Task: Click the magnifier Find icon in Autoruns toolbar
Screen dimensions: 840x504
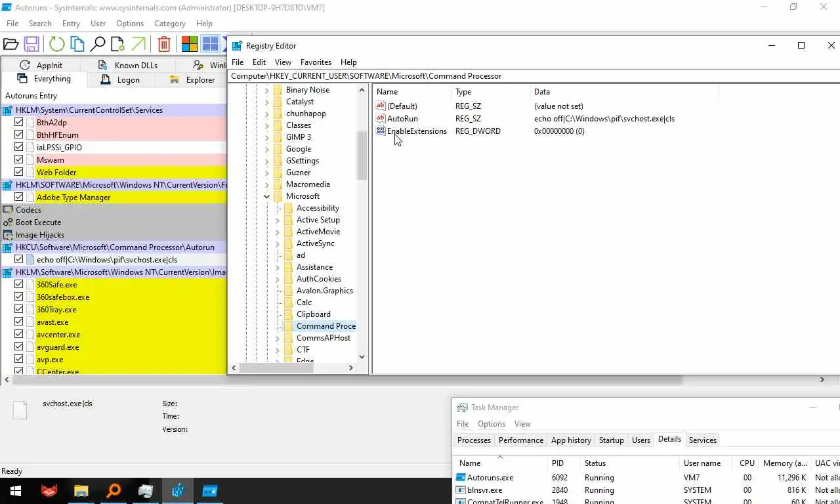Action: (x=98, y=44)
